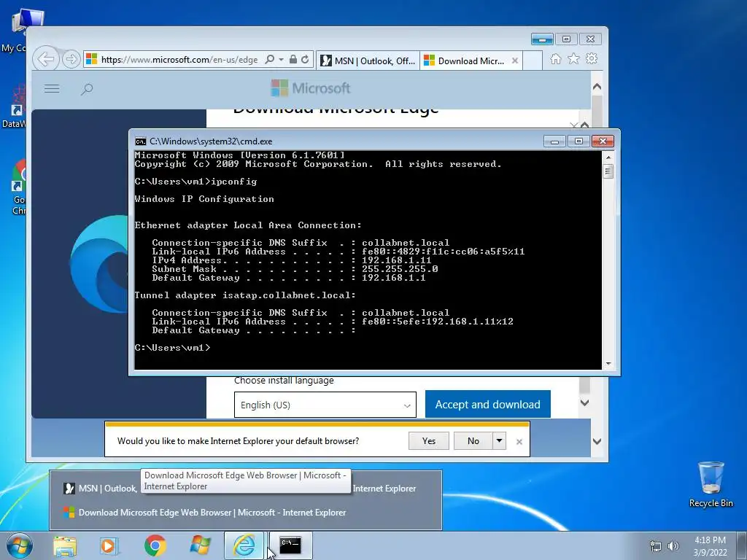Open the Recycle Bin desktop icon
Screen dimensions: 747x560
711,484
